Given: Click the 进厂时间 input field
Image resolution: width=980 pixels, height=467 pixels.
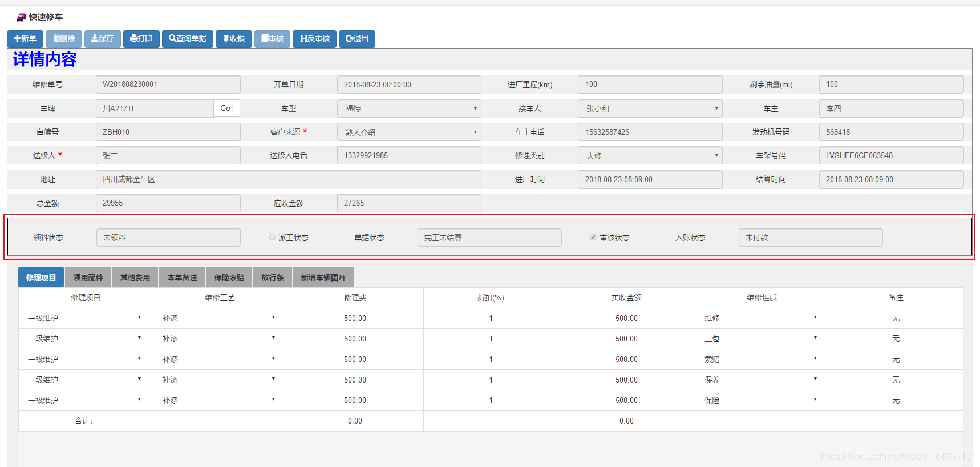Looking at the screenshot, I should tap(650, 179).
